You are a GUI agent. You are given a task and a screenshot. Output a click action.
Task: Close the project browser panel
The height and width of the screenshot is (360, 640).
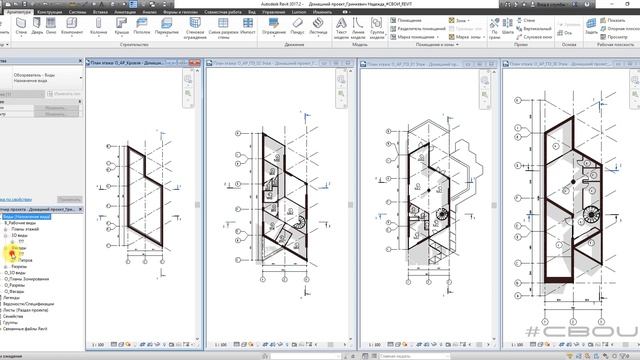point(80,209)
